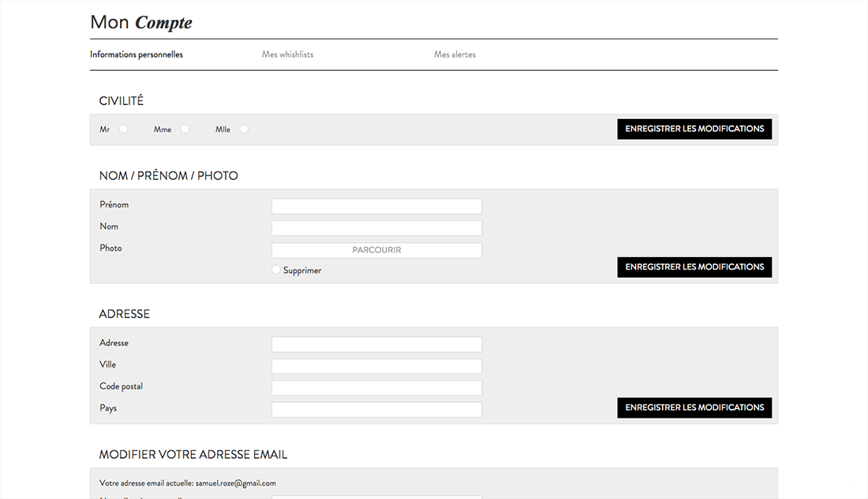The image size is (868, 499).
Task: Click into the Nom text field
Action: [x=376, y=228]
